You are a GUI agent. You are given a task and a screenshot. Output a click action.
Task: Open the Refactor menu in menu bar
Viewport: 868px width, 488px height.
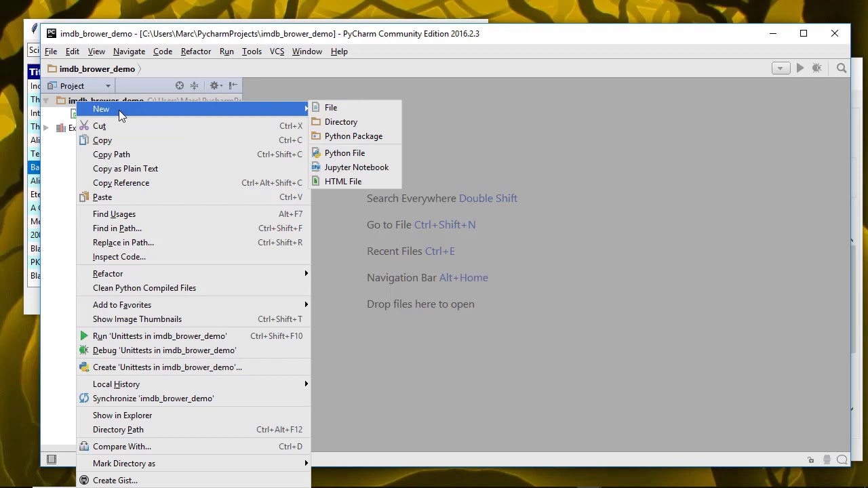pyautogui.click(x=196, y=52)
